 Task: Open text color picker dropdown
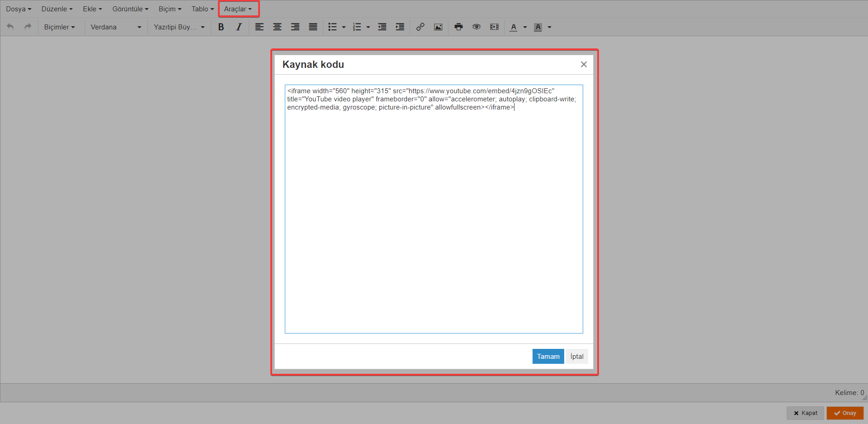tap(525, 27)
